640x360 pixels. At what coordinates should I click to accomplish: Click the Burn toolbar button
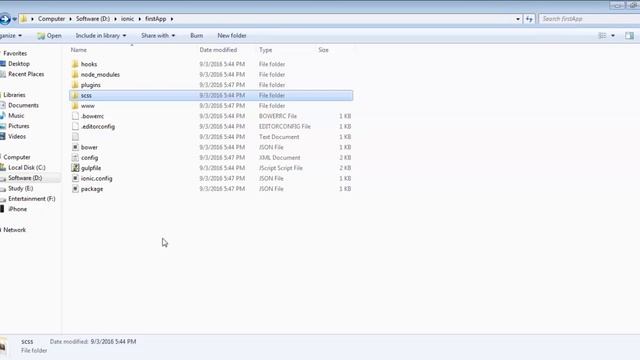click(196, 36)
